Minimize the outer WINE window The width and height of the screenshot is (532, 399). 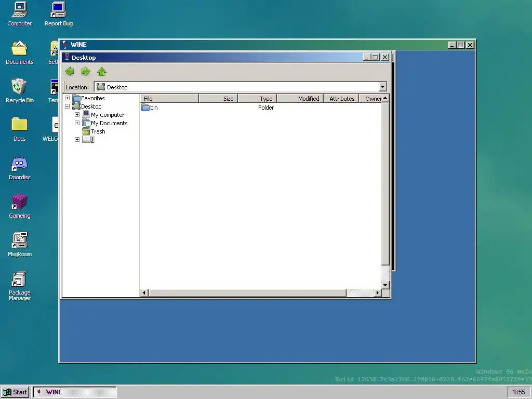click(x=451, y=45)
